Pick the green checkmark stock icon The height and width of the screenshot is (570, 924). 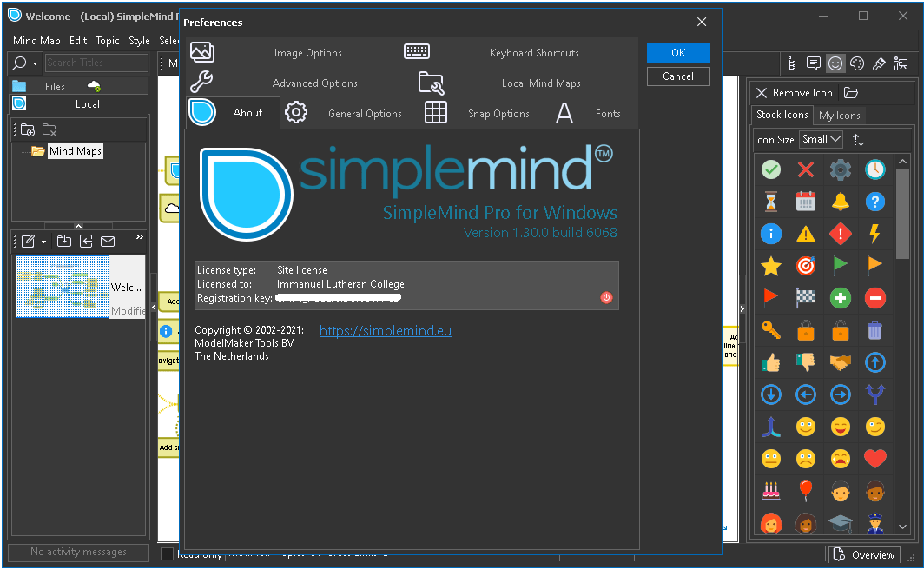[x=771, y=169]
